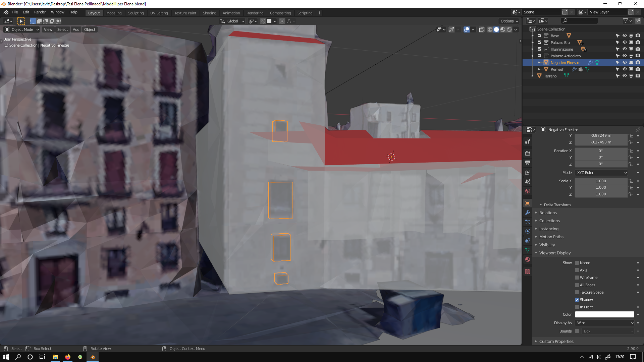The image size is (644, 362).
Task: Open the Render menu
Action: point(40,12)
